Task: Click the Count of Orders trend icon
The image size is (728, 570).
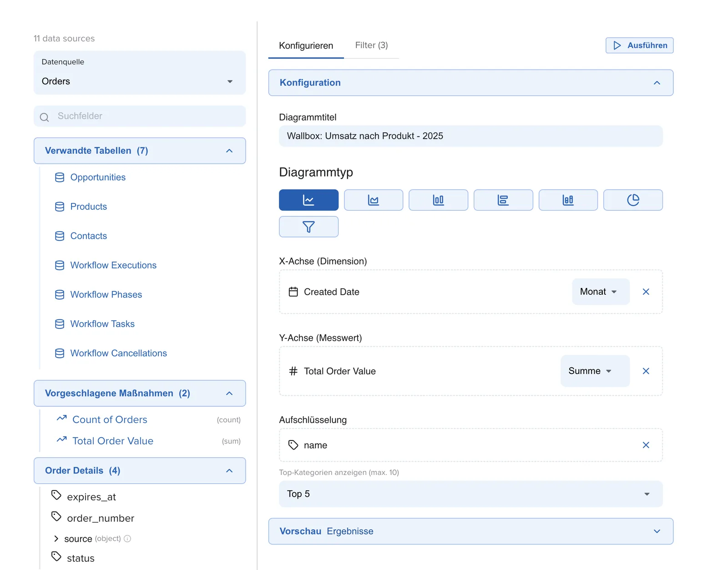Action: (61, 418)
